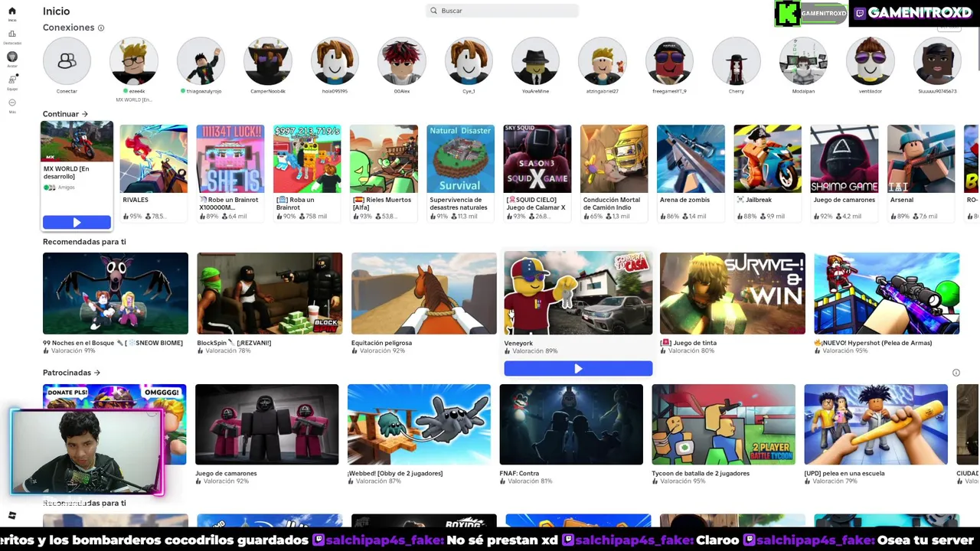The image size is (980, 551).
Task: Open the Destacados charts sidebar icon
Action: click(11, 34)
